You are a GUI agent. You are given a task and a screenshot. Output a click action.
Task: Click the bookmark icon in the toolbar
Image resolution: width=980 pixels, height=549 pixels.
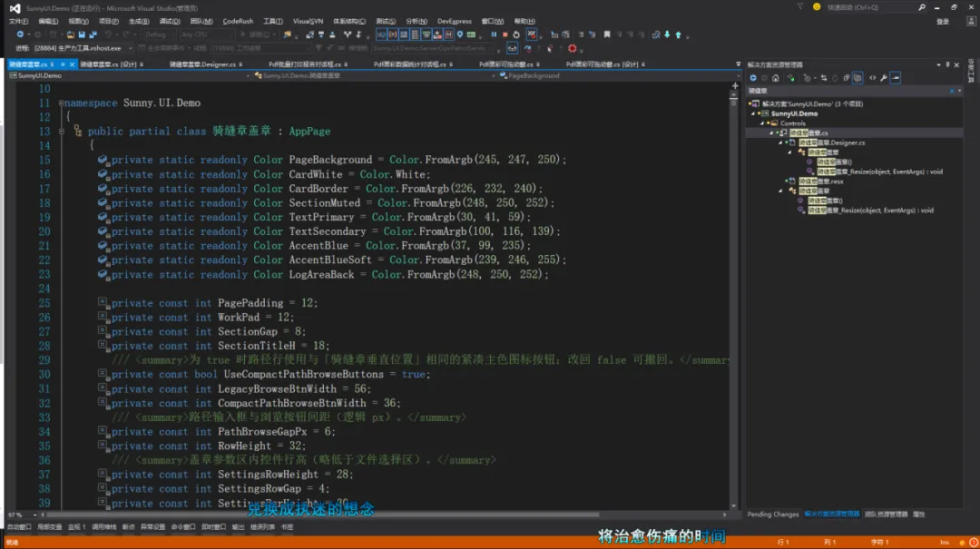tap(607, 35)
